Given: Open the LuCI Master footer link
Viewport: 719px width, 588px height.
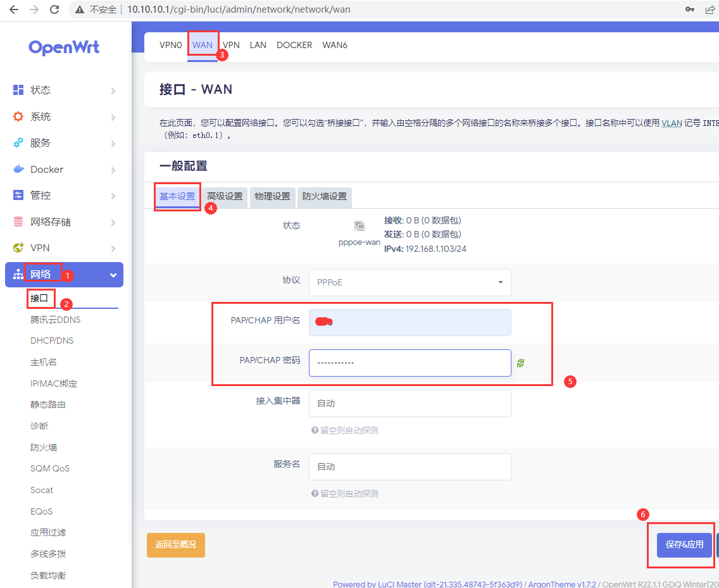Looking at the screenshot, I should (x=427, y=584).
